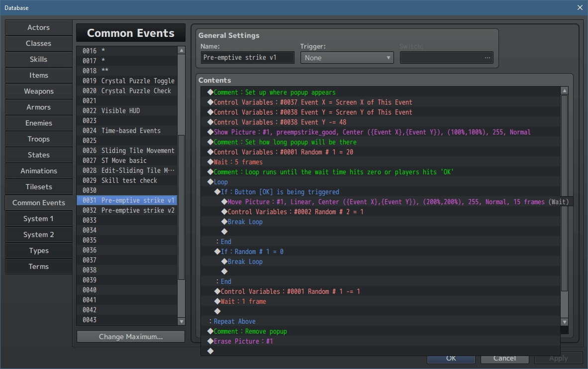588x369 pixels.
Task: Open the Animations tab
Action: pos(39,171)
